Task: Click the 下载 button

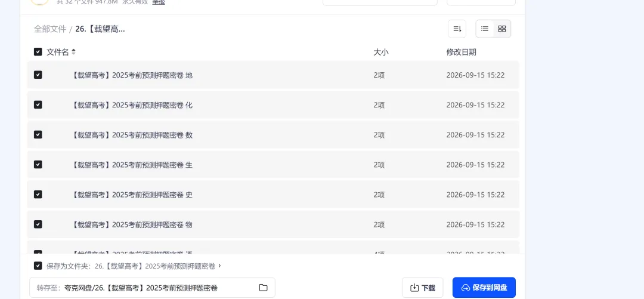Action: tap(423, 288)
